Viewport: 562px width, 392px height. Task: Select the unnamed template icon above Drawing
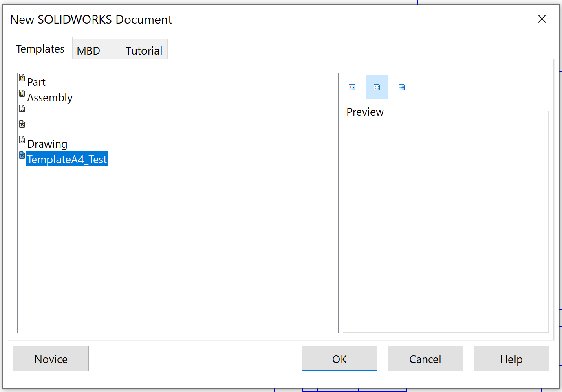coord(22,124)
